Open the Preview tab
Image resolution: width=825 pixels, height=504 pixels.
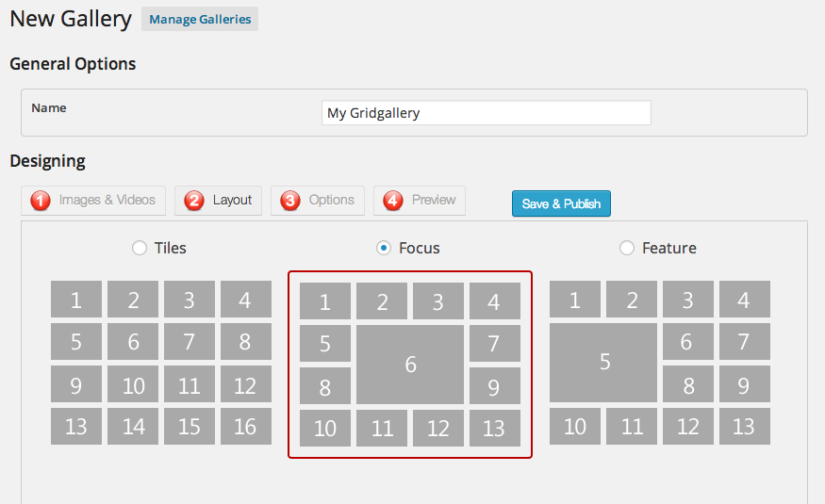[x=420, y=200]
